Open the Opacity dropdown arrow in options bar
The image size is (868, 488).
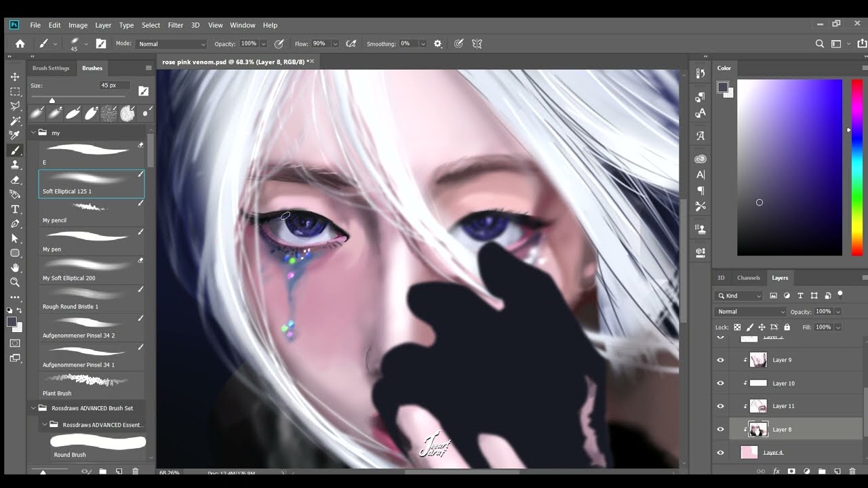tap(263, 43)
